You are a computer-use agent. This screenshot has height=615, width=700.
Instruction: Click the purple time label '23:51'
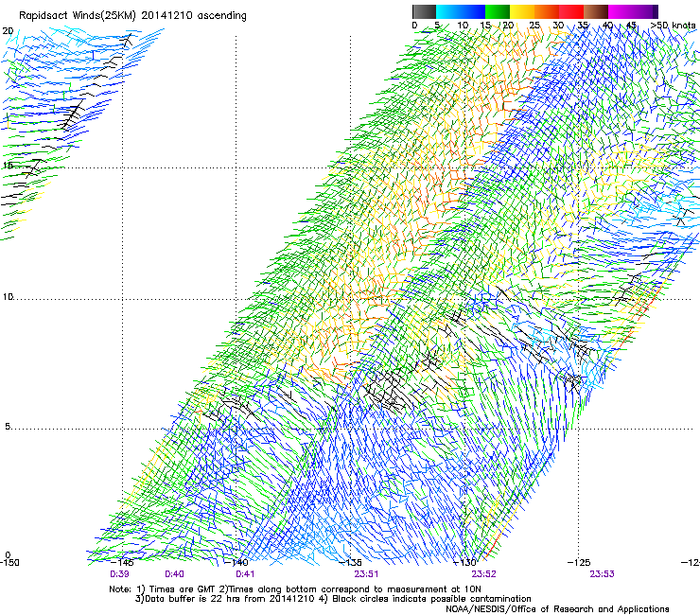[x=366, y=574]
